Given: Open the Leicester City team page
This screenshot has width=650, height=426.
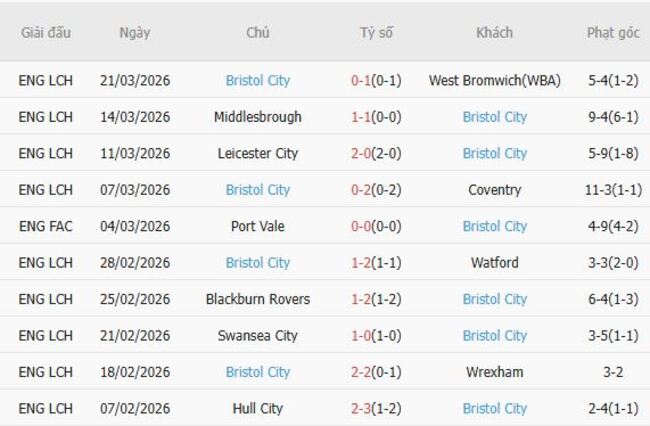Looking at the screenshot, I should [x=258, y=153].
